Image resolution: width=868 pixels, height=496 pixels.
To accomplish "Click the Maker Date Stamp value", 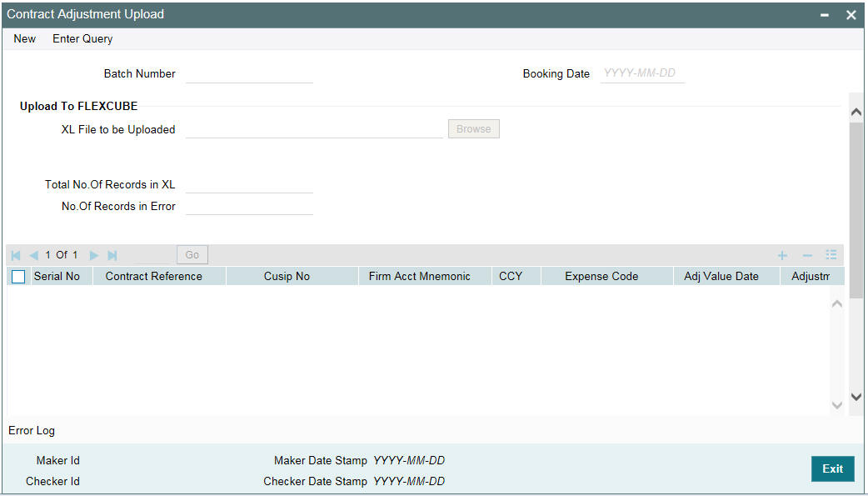I will pyautogui.click(x=409, y=460).
